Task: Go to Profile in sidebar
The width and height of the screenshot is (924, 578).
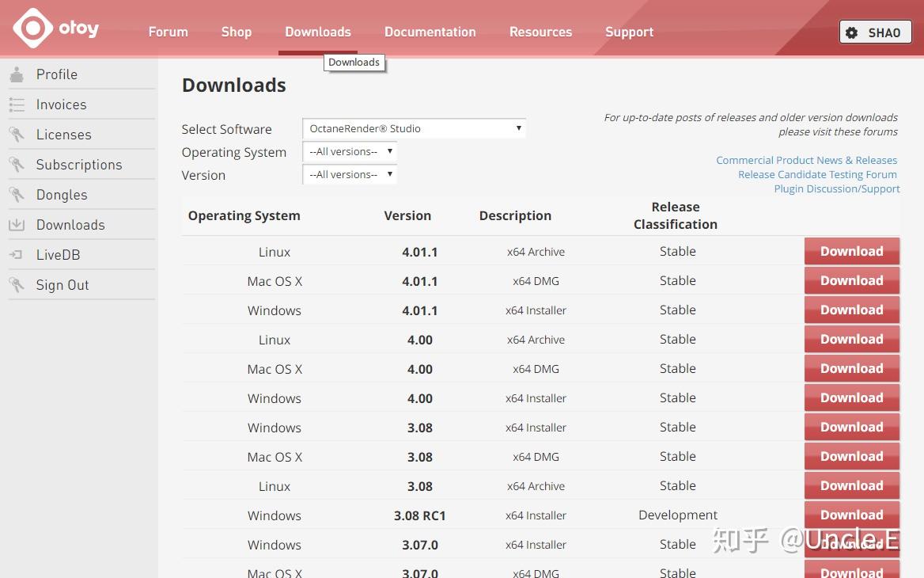Action: (x=57, y=74)
